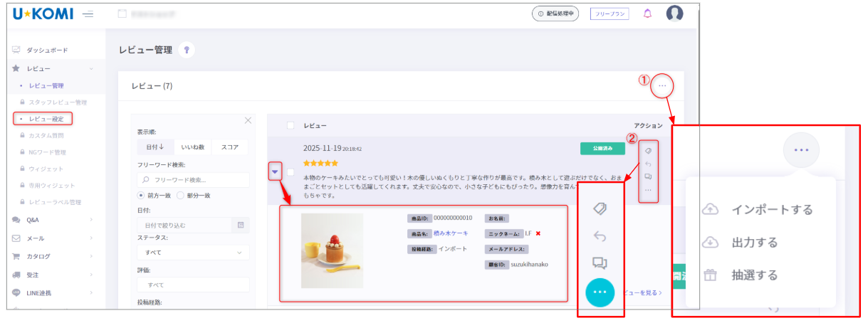868x323 pixels.
Task: Open the ステータス dropdown
Action: point(193,253)
